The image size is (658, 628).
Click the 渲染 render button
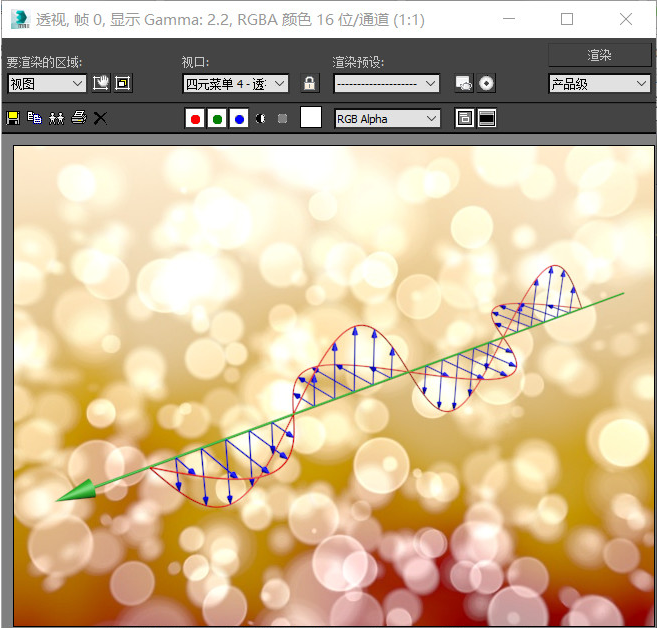pyautogui.click(x=599, y=55)
